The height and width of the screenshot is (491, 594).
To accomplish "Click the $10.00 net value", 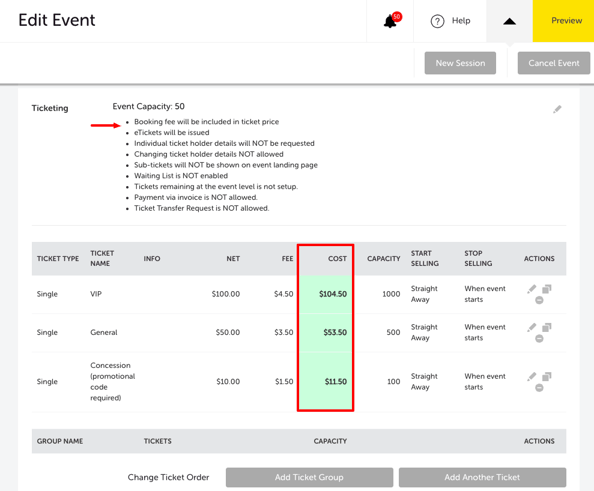I will (228, 382).
